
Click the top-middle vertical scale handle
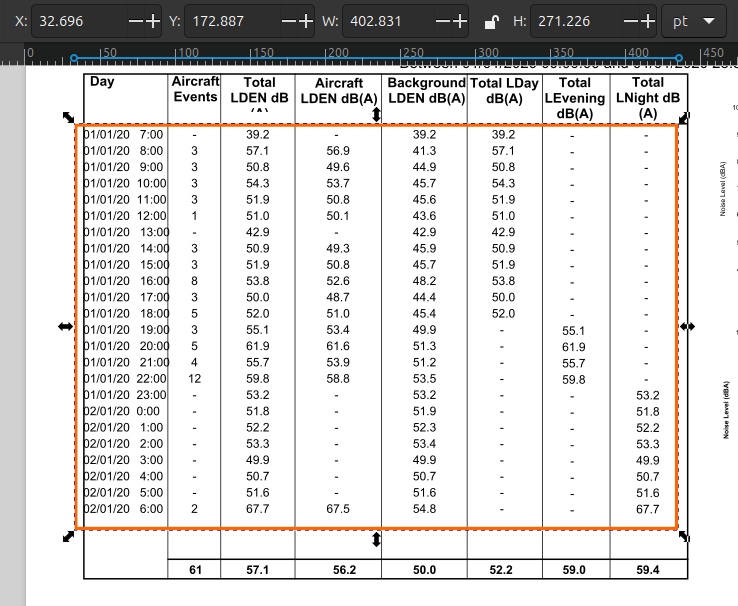[x=376, y=116]
